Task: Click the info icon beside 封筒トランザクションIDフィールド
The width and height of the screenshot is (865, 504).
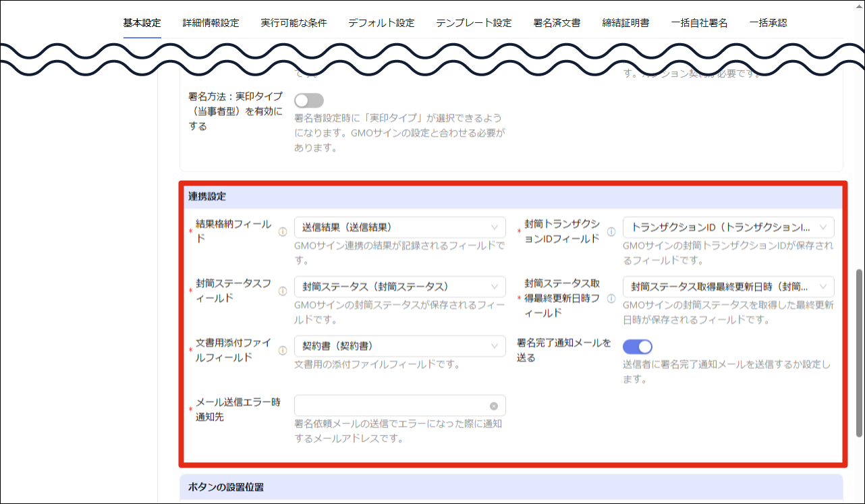Action: 611,231
